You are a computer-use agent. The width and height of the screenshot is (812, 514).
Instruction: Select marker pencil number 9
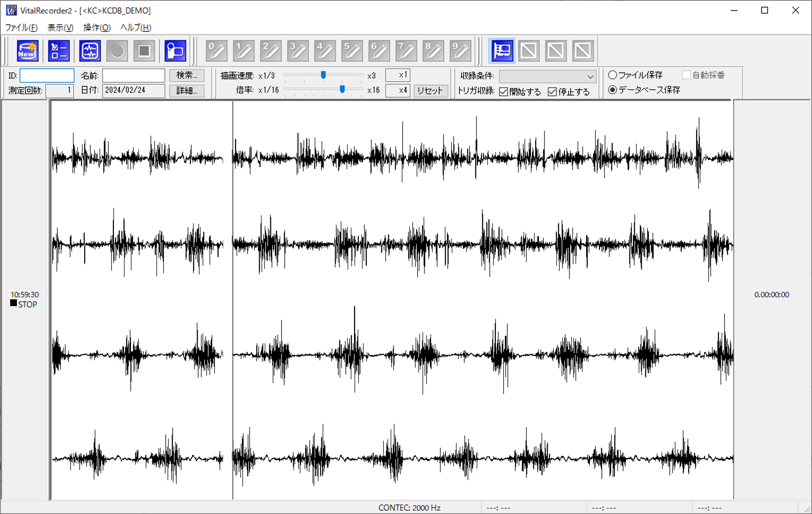pos(460,50)
